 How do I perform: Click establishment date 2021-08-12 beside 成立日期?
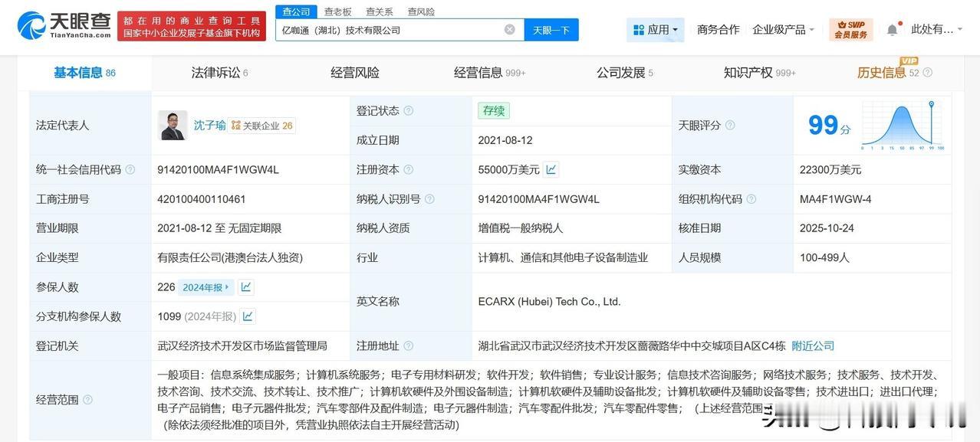(505, 140)
